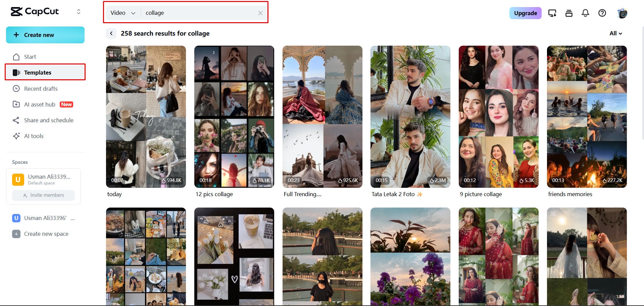
Task: Open the profile avatar menu
Action: tap(623, 13)
